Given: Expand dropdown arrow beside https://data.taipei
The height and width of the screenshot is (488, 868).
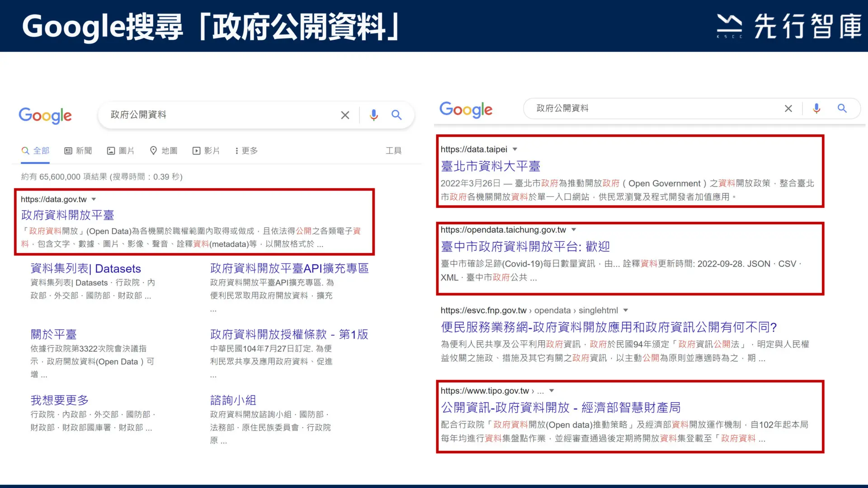Looking at the screenshot, I should (x=515, y=149).
